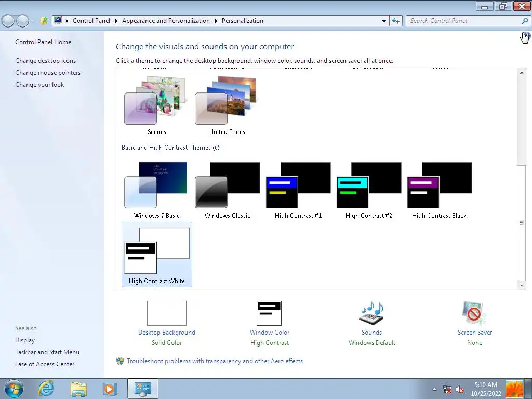
Task: Go to Control Panel Home
Action: (x=43, y=42)
